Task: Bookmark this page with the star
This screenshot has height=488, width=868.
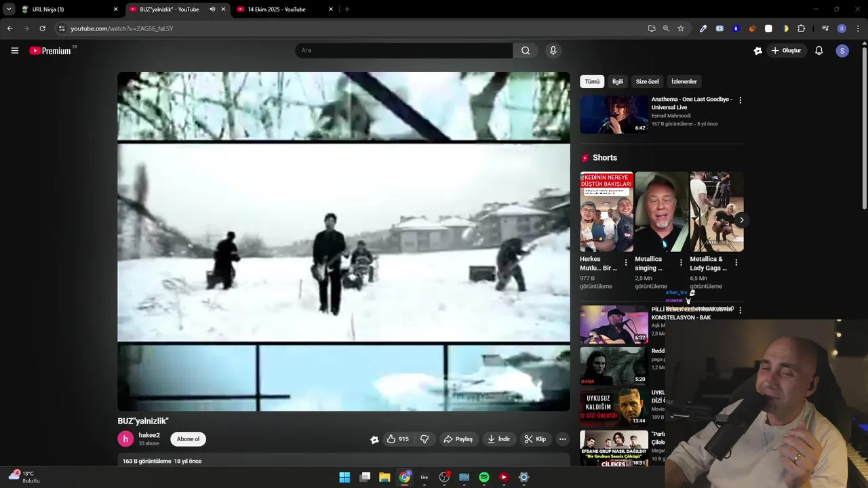Action: (681, 28)
